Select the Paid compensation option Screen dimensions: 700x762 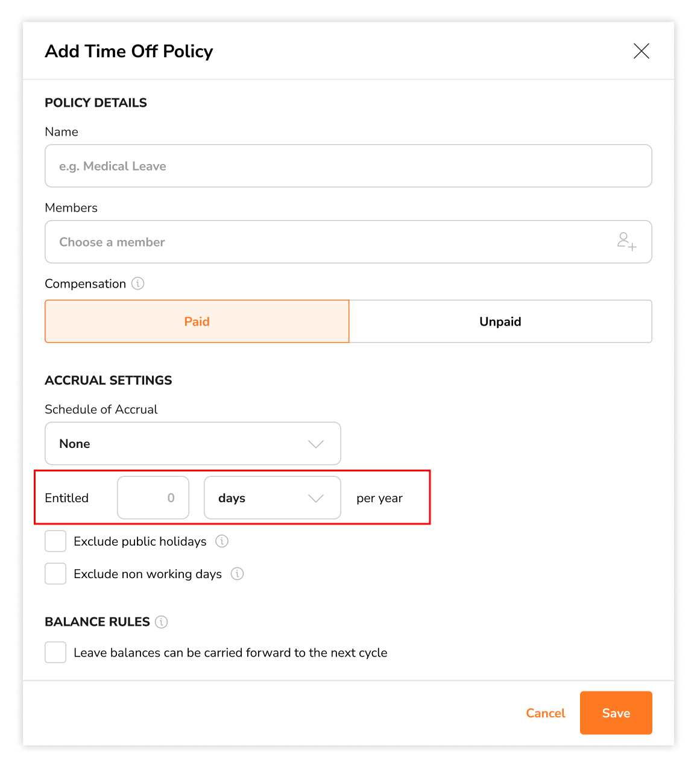click(197, 321)
